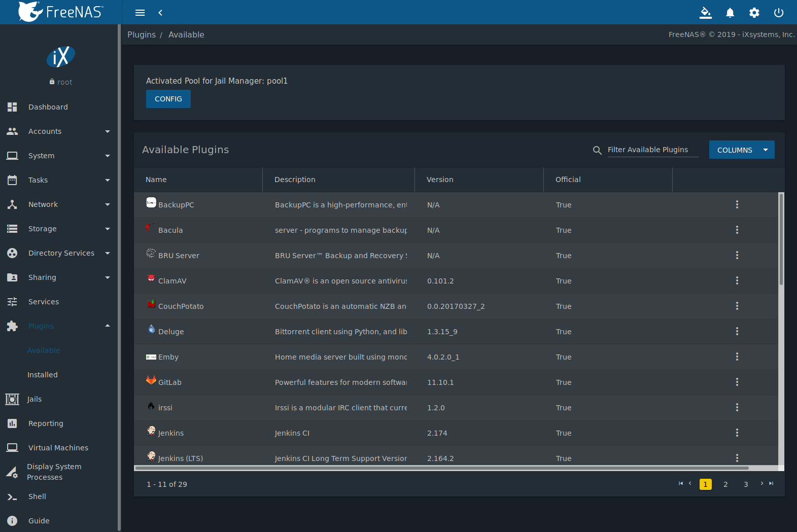Click the Filter Available Plugins field
The height and width of the screenshot is (532, 797).
click(653, 150)
